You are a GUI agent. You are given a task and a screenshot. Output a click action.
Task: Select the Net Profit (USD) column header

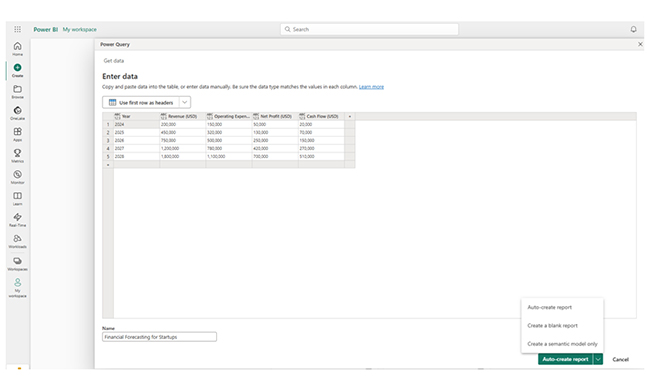coord(275,117)
